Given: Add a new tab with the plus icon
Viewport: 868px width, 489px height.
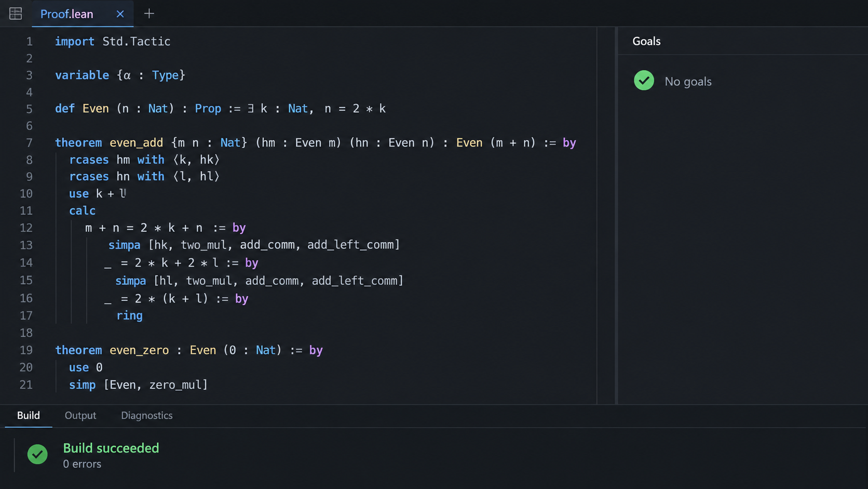Looking at the screenshot, I should (149, 14).
